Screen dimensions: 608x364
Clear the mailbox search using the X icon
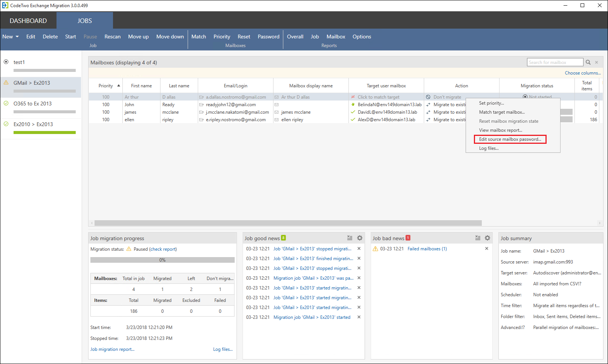pyautogui.click(x=596, y=62)
